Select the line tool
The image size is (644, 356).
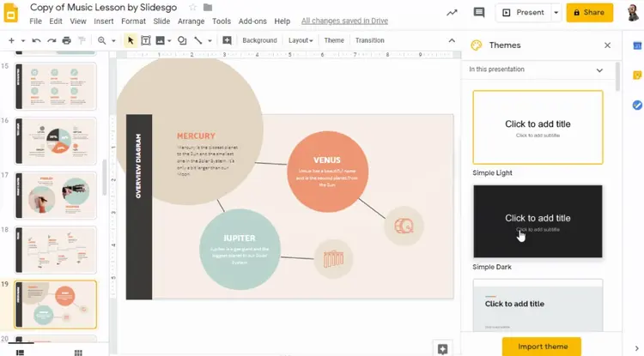(198, 40)
